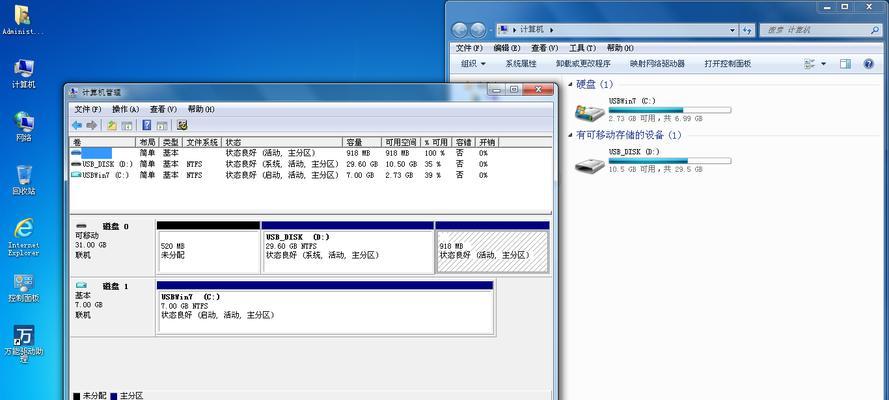Click the show/hide console tree toolbar icon
The width and height of the screenshot is (889, 400).
[128, 125]
